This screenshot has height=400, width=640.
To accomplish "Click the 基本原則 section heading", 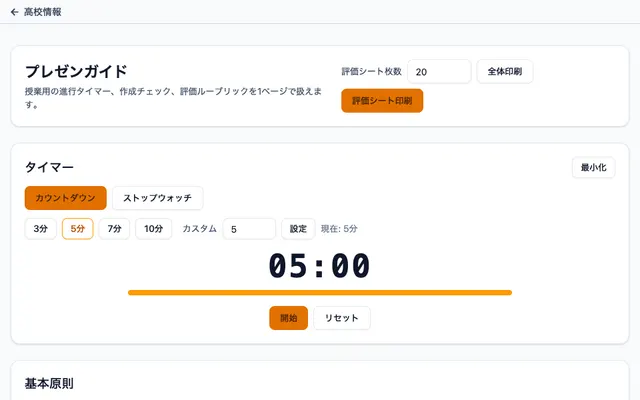I will point(49,384).
